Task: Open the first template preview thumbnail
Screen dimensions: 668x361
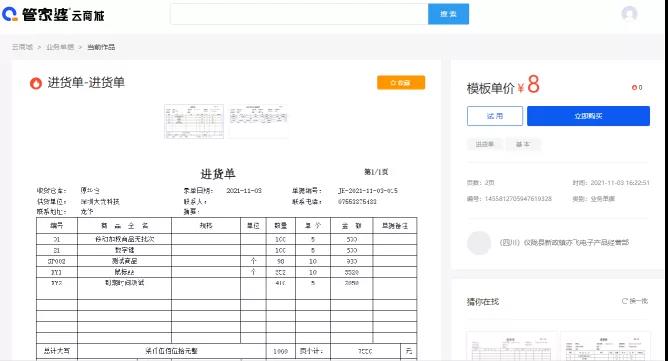Action: (194, 121)
